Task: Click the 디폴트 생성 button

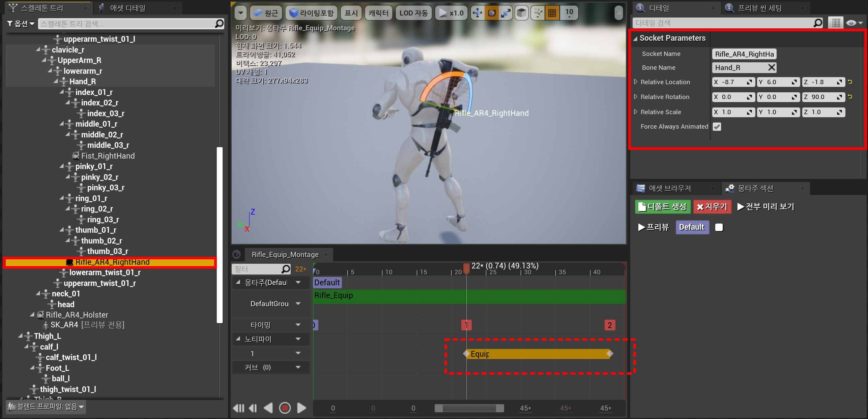Action: 663,207
